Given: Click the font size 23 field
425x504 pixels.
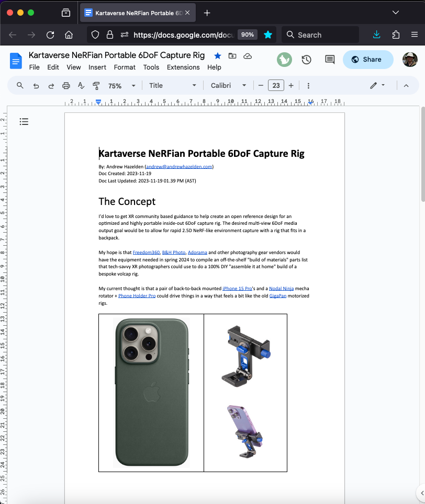Looking at the screenshot, I should [x=276, y=86].
